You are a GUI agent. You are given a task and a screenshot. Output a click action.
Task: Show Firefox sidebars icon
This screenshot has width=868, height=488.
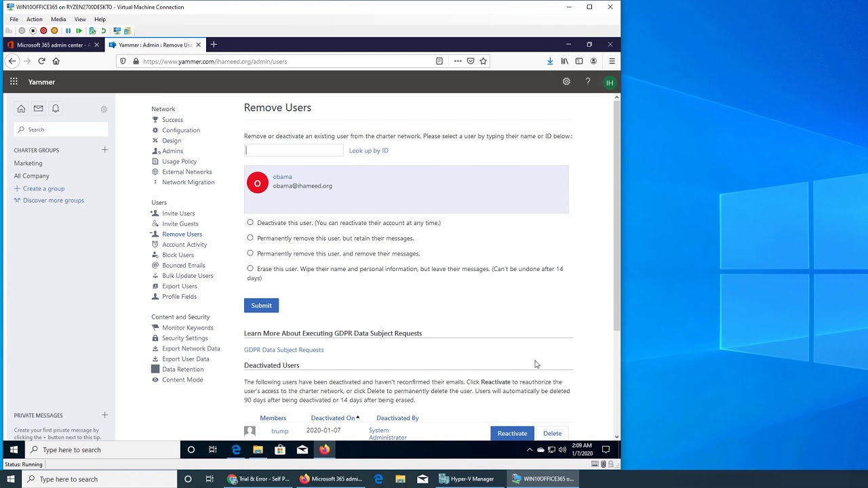pyautogui.click(x=579, y=61)
